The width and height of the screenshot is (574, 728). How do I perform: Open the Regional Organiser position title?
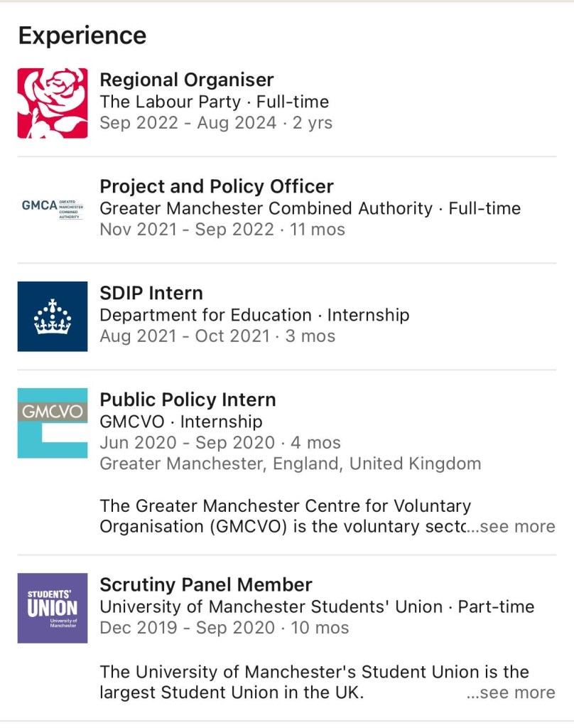186,80
